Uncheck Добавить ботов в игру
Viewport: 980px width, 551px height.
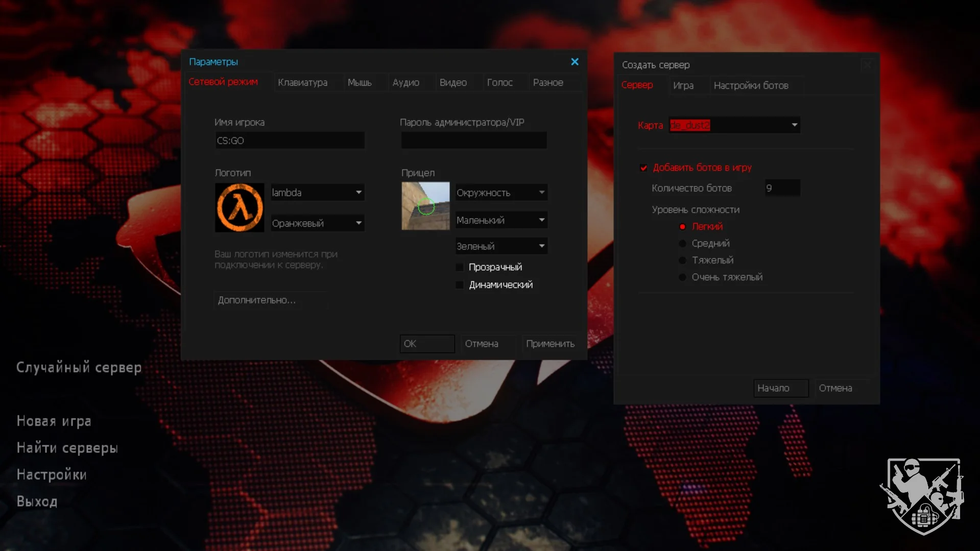click(643, 168)
